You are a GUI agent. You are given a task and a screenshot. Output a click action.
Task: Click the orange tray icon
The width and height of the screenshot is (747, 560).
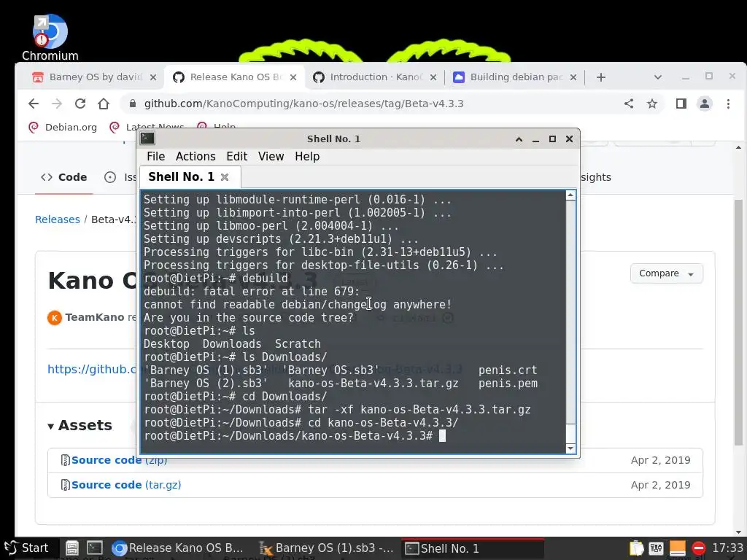tap(678, 548)
